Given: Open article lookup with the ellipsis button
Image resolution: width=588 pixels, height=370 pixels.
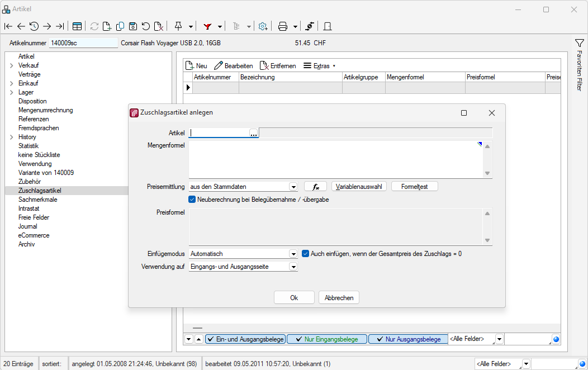Looking at the screenshot, I should pyautogui.click(x=254, y=133).
